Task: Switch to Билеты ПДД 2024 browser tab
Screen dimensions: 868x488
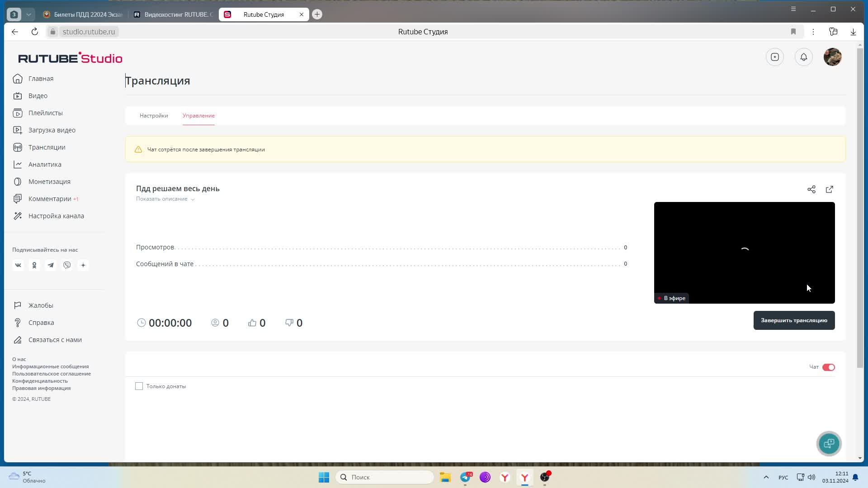Action: pos(83,14)
